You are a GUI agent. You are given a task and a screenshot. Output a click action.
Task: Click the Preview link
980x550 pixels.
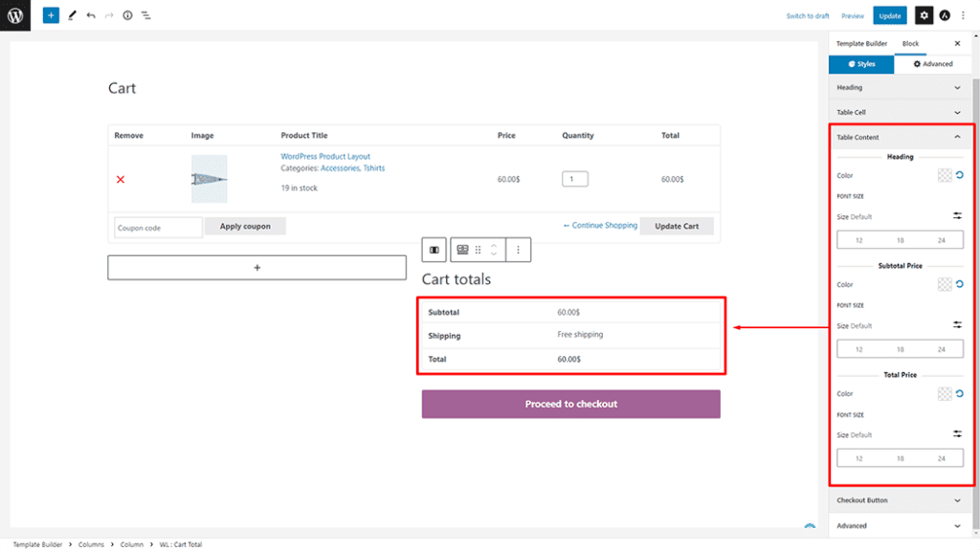coord(852,16)
